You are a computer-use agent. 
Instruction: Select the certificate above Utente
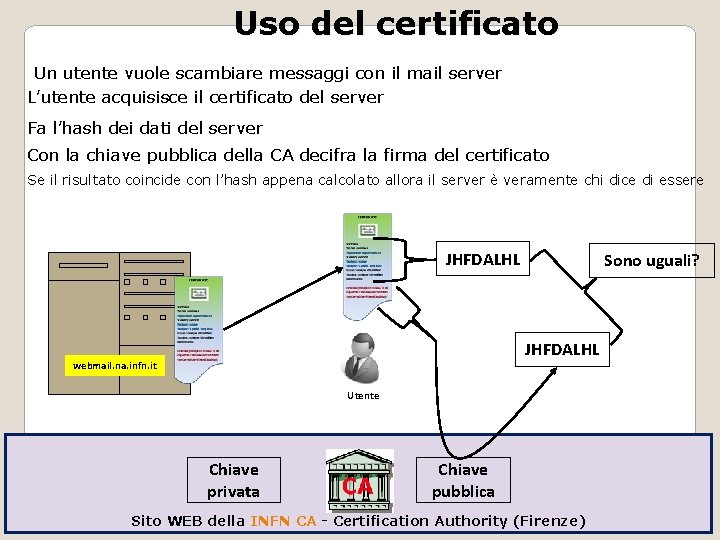pos(367,266)
